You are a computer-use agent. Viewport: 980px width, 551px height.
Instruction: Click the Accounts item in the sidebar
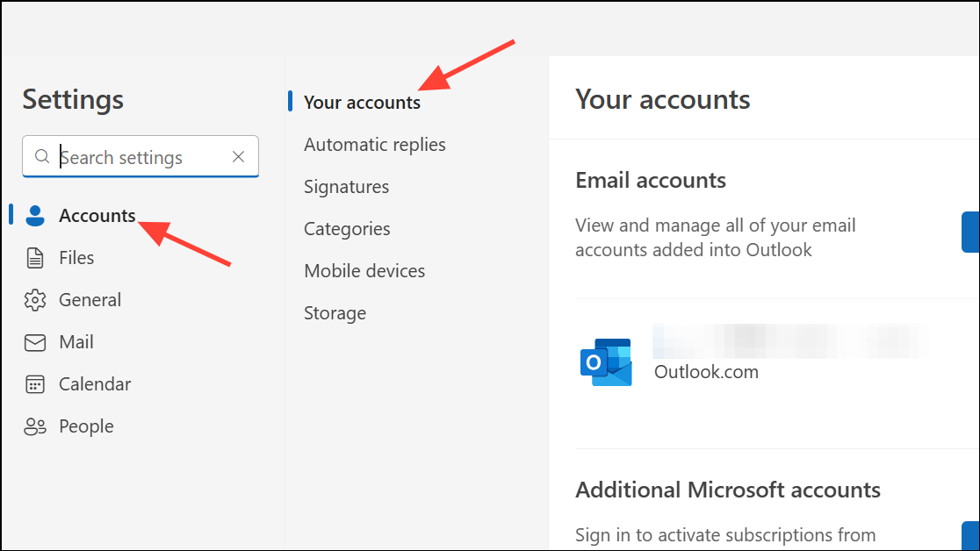coord(97,215)
